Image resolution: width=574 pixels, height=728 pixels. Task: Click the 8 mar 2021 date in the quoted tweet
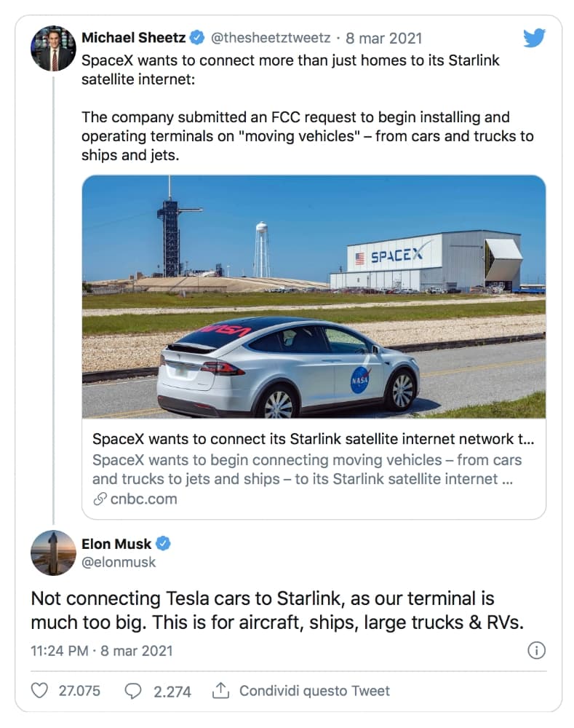383,38
